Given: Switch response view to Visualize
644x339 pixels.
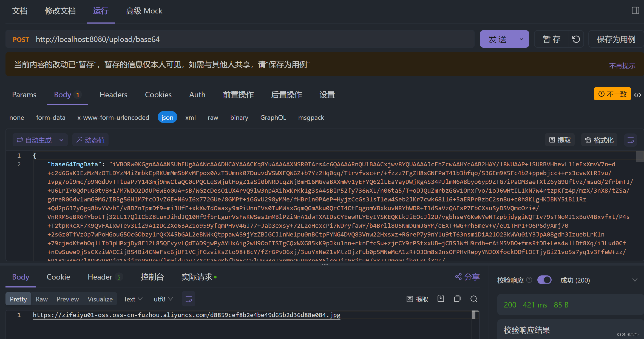Looking at the screenshot, I should (x=100, y=299).
